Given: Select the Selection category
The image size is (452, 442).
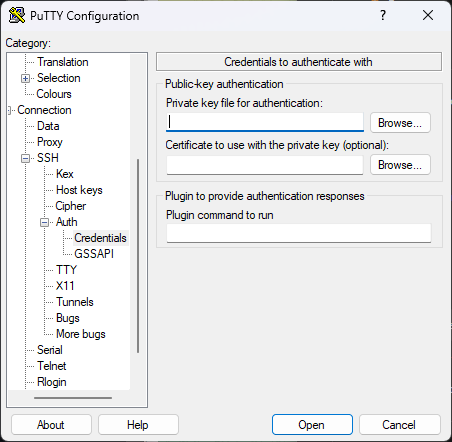Looking at the screenshot, I should pyautogui.click(x=59, y=78).
